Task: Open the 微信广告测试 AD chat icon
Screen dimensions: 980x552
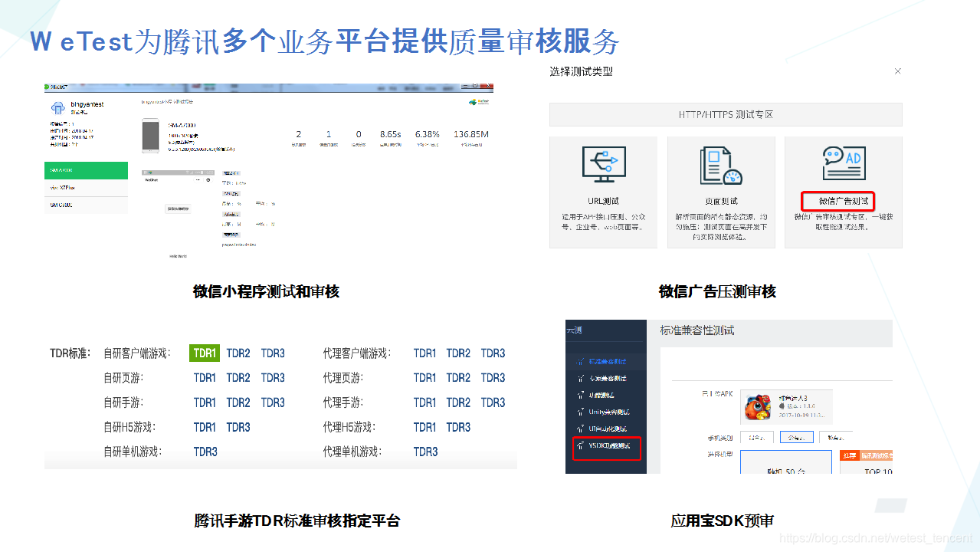Action: tap(844, 162)
